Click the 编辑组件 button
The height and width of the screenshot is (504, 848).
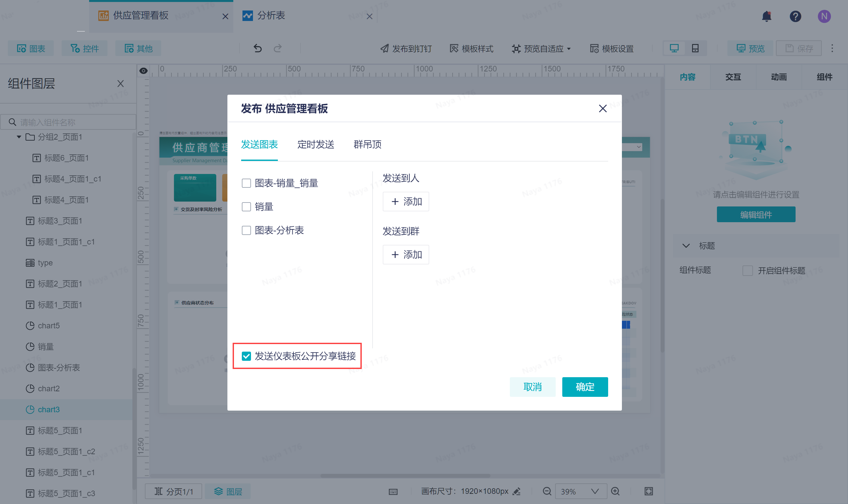pyautogui.click(x=756, y=215)
